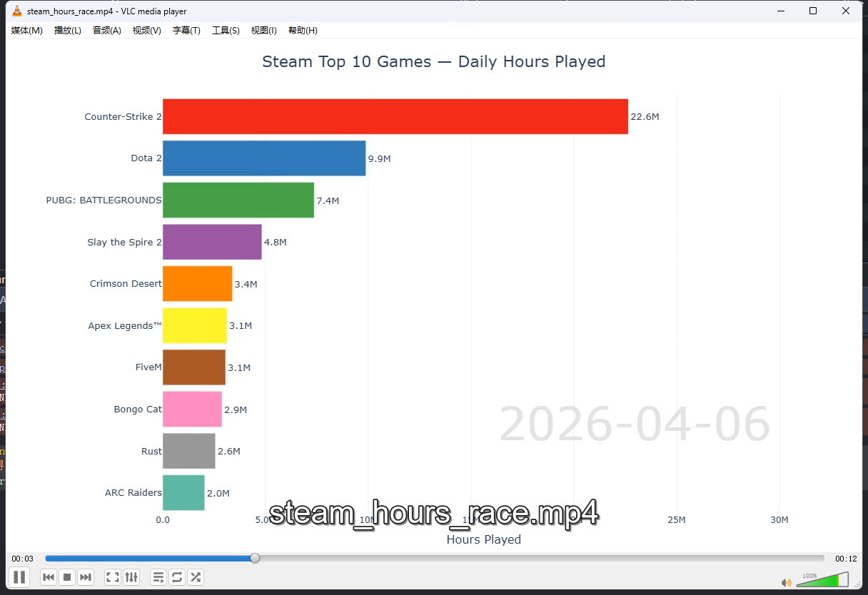Click the 7.4M value label
868x595 pixels.
point(328,200)
